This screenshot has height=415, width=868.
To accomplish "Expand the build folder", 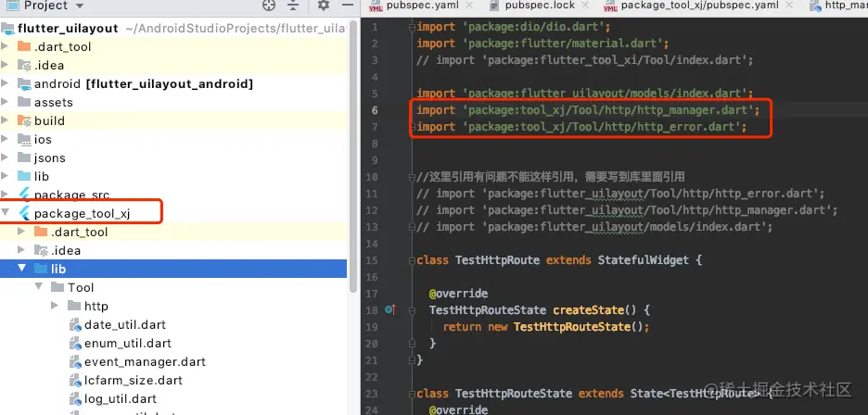I will [5, 120].
